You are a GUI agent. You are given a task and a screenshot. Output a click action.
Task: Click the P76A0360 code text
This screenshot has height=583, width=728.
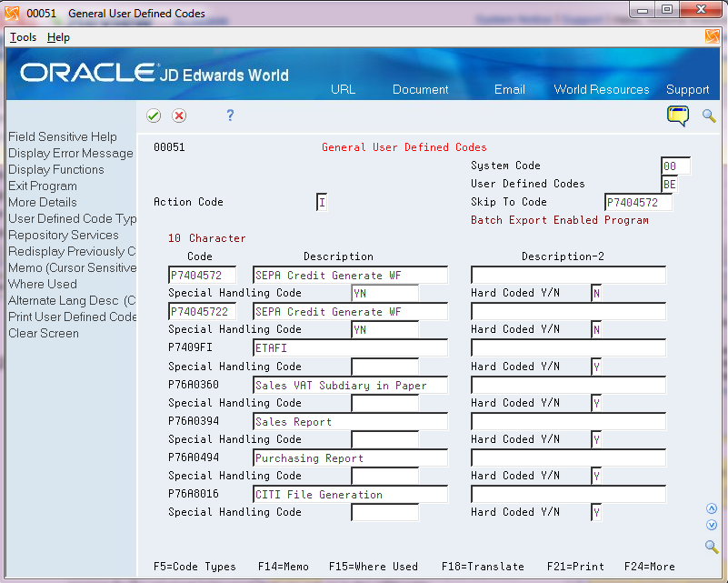[x=194, y=384]
